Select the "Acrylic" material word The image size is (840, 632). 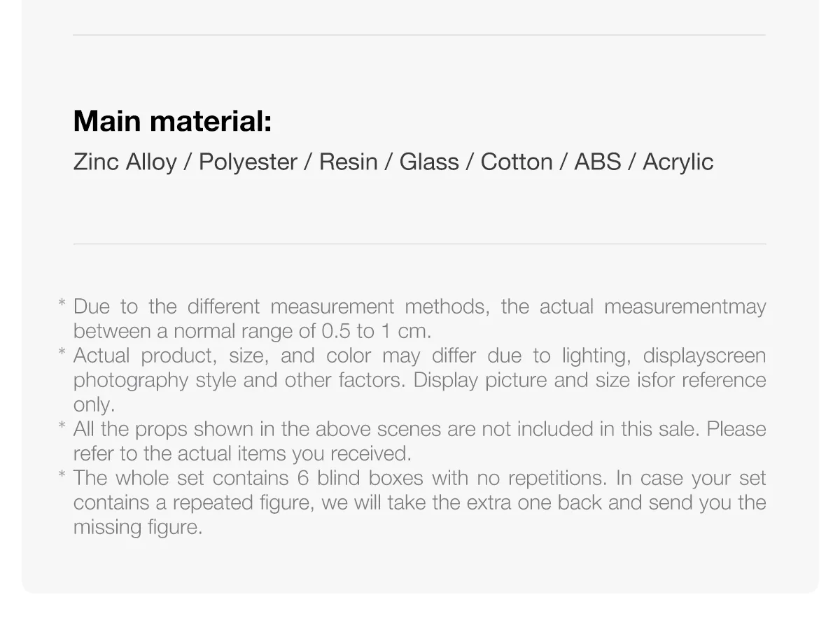[x=678, y=162]
